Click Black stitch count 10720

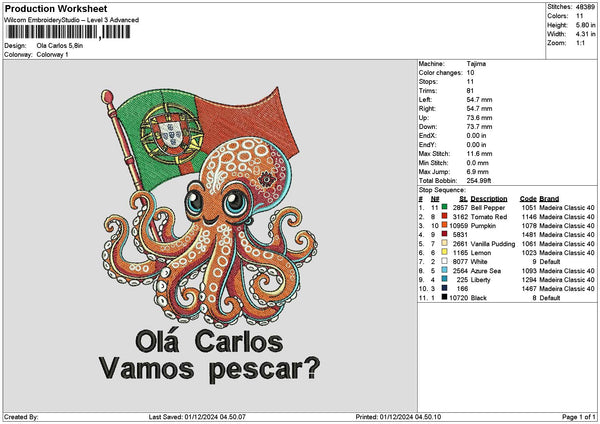pos(458,298)
